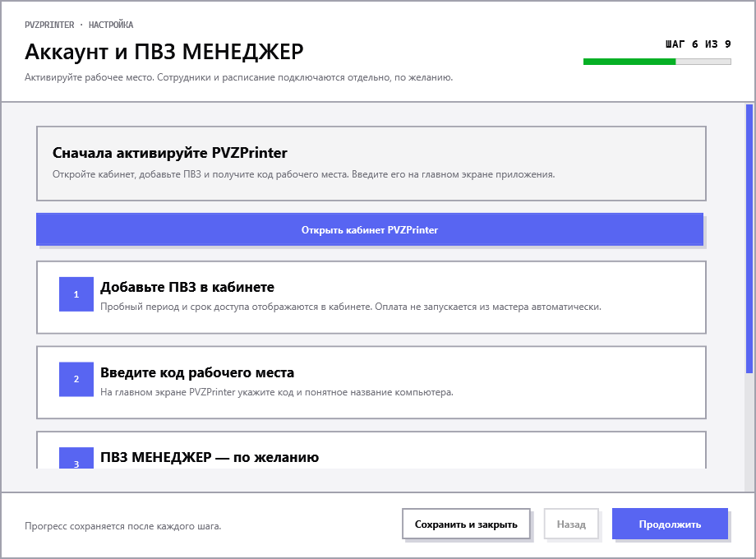
Task: Click the step 3 number badge
Action: (x=76, y=458)
